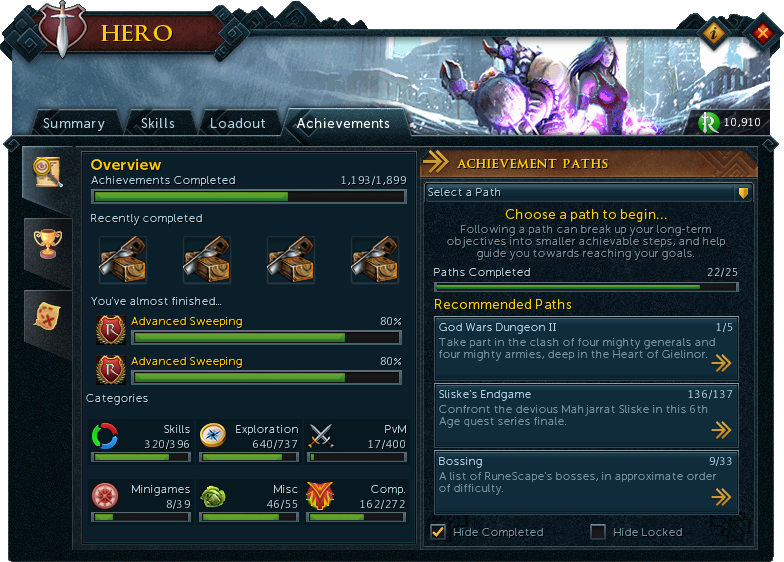Select the trophy sidebar icon

[x=48, y=243]
